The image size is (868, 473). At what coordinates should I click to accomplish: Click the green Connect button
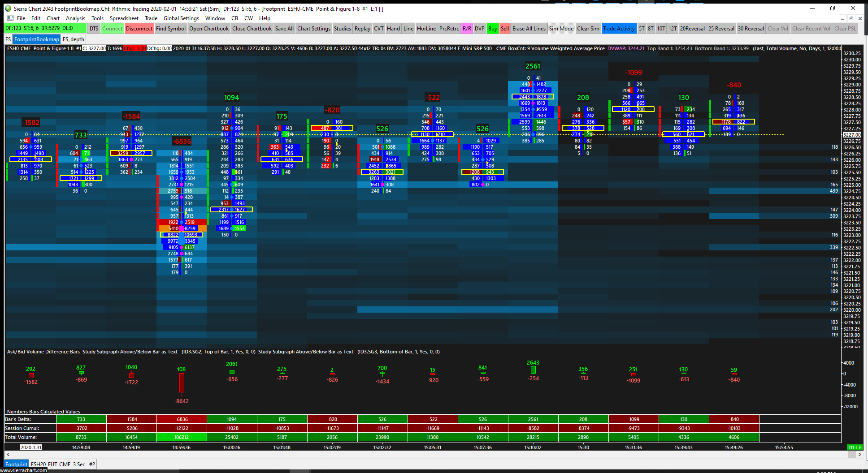(x=112, y=29)
